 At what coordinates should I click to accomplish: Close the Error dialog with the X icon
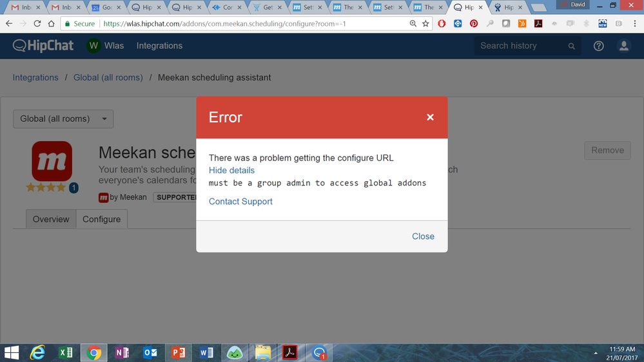430,117
